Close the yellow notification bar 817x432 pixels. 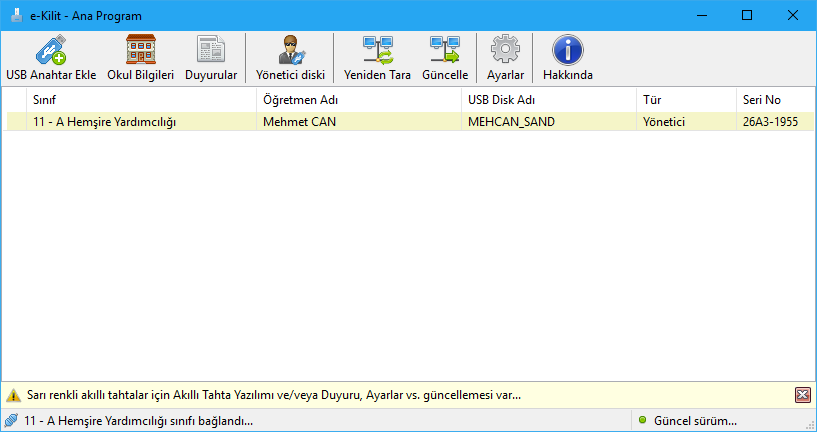(x=803, y=395)
